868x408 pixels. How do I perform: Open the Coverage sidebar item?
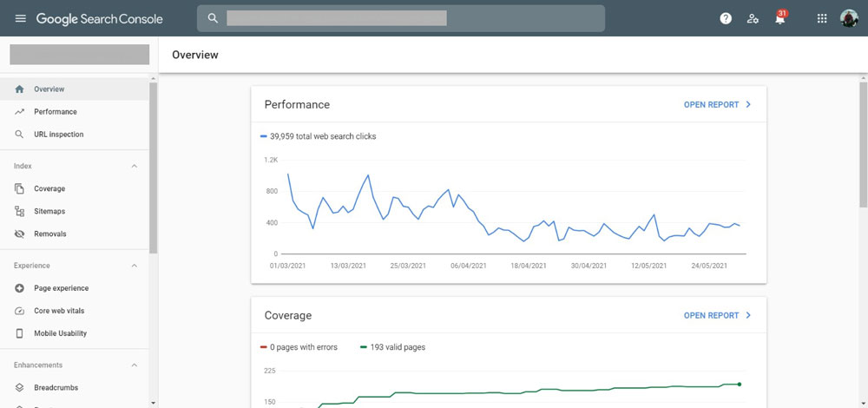[74, 188]
